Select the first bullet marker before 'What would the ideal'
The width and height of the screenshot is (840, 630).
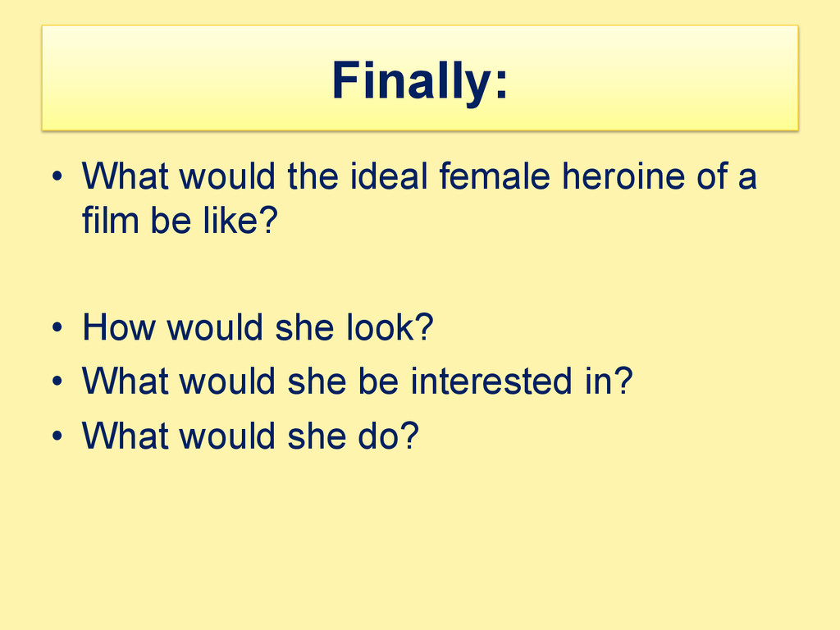point(57,176)
